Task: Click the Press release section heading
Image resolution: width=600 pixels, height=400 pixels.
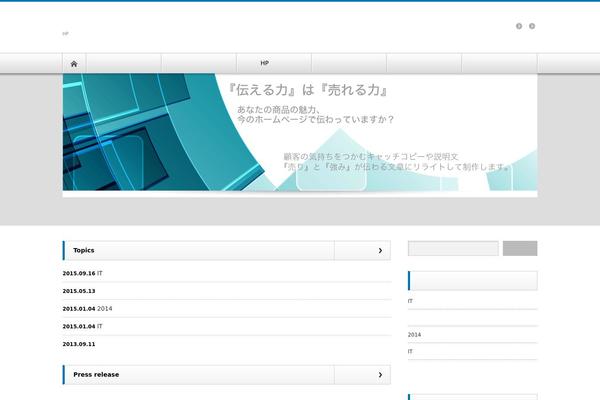Action: coord(96,375)
